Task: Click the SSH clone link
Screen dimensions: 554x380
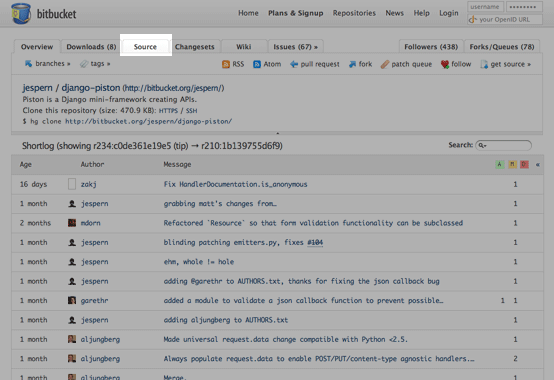Action: [x=191, y=111]
